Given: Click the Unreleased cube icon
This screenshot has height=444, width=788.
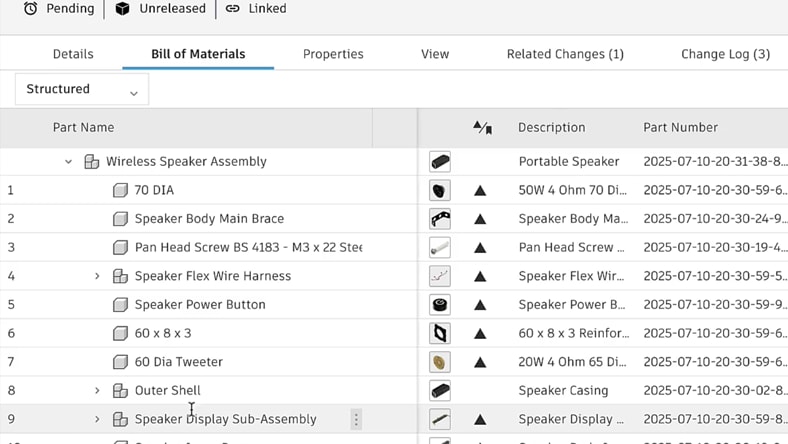Looking at the screenshot, I should (123, 9).
